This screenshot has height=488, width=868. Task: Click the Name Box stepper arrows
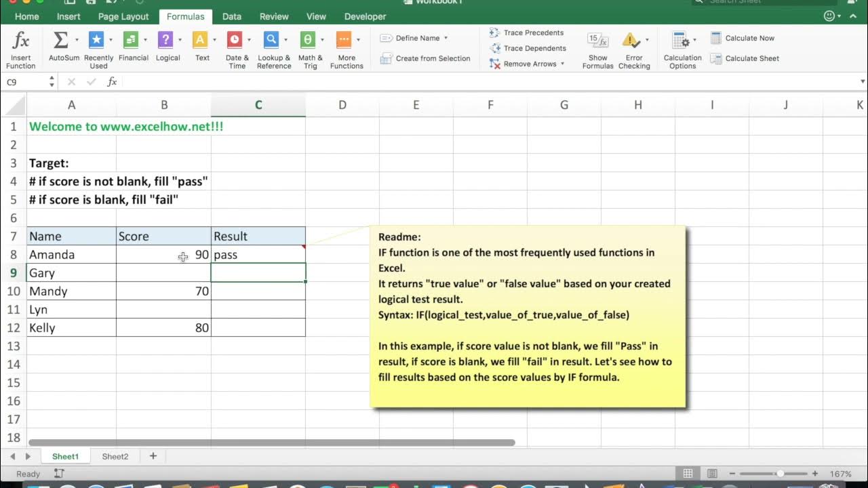[52, 82]
